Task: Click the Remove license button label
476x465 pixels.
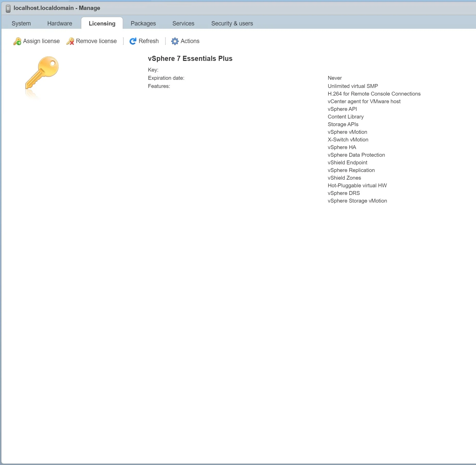Action: click(x=96, y=41)
